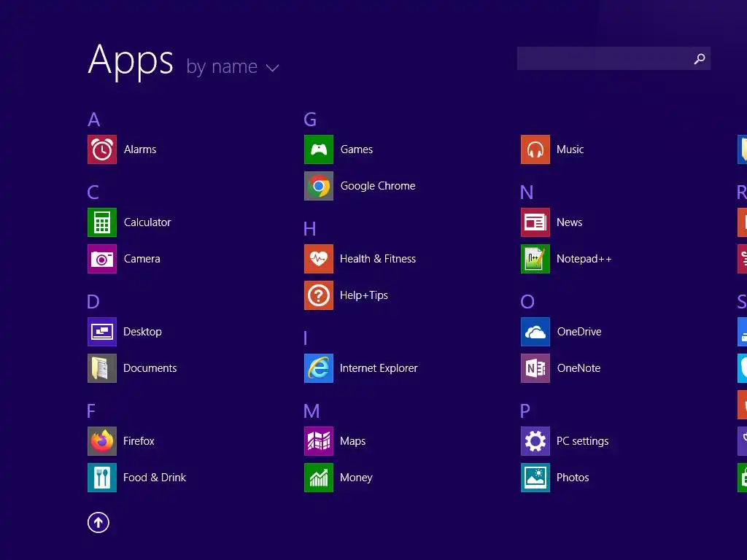Open the Documents folder icon
The height and width of the screenshot is (560, 747).
(x=102, y=368)
